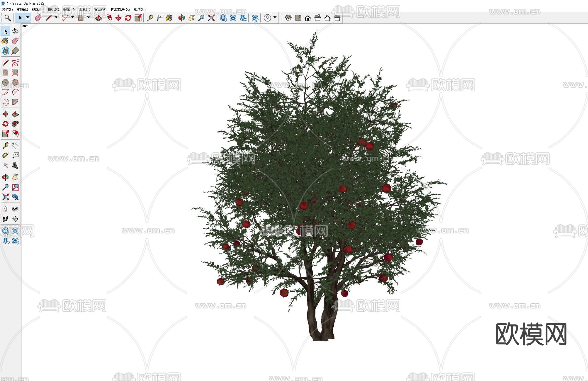
Task: Expand the Shape tool dropdown in top toolbar
Action: point(88,18)
